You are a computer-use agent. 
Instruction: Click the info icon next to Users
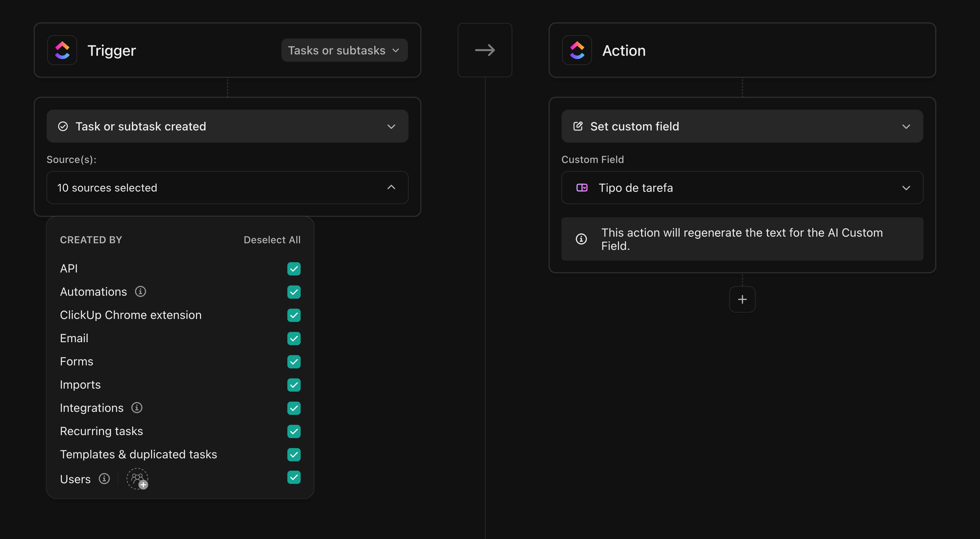coord(104,479)
